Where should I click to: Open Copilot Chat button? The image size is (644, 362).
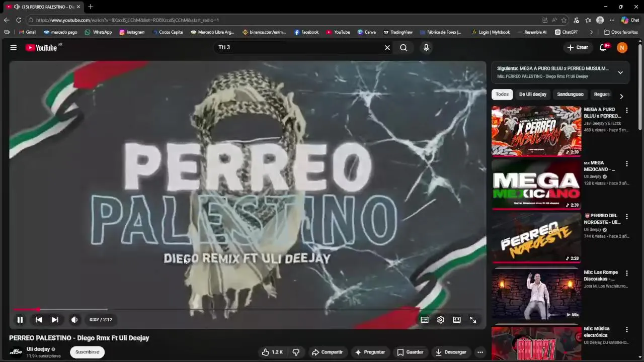tap(630, 20)
